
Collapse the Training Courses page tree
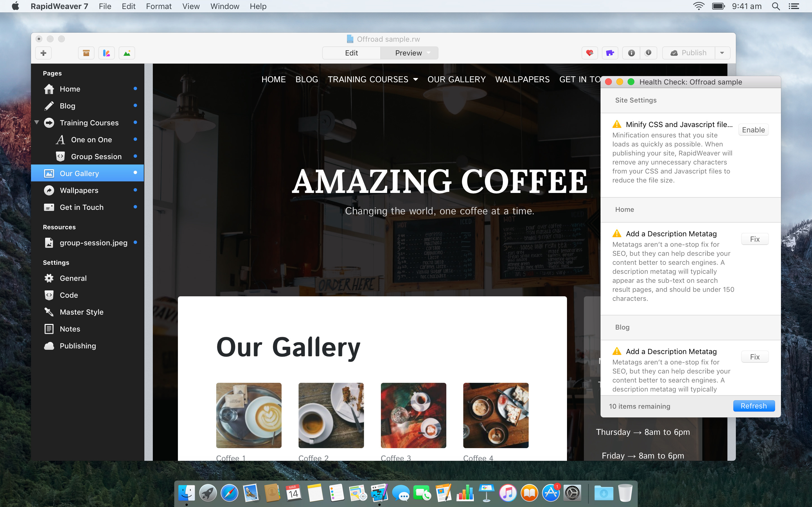[x=37, y=123]
